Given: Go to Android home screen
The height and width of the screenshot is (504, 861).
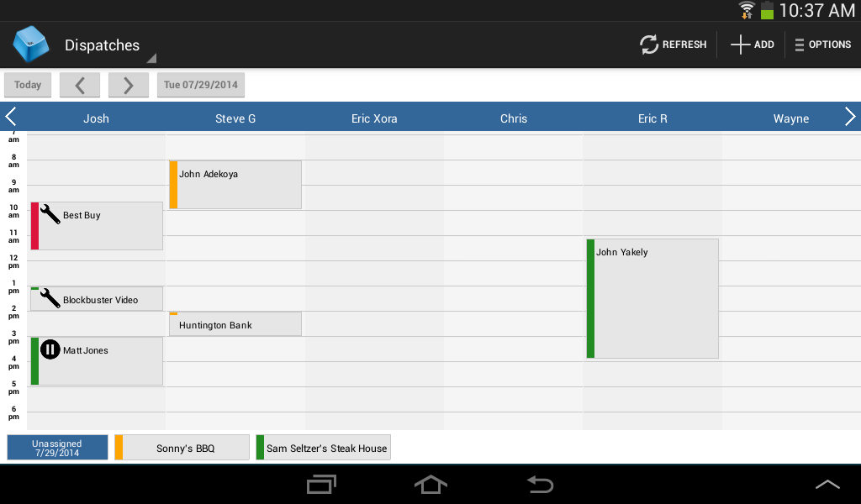Looking at the screenshot, I should pyautogui.click(x=430, y=484).
